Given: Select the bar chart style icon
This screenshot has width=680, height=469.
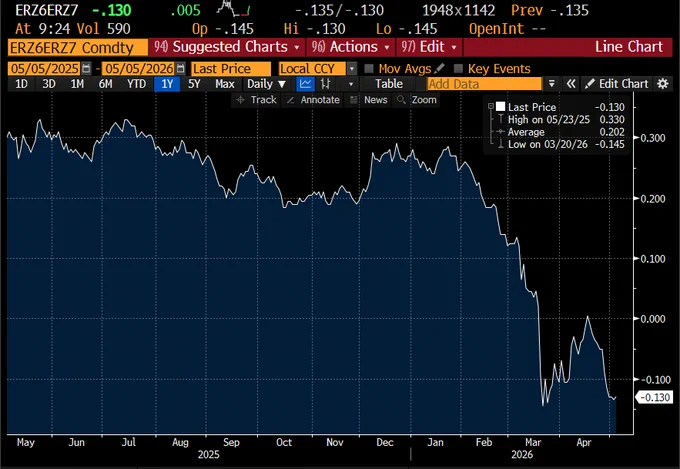Looking at the screenshot, I should pyautogui.click(x=325, y=84).
